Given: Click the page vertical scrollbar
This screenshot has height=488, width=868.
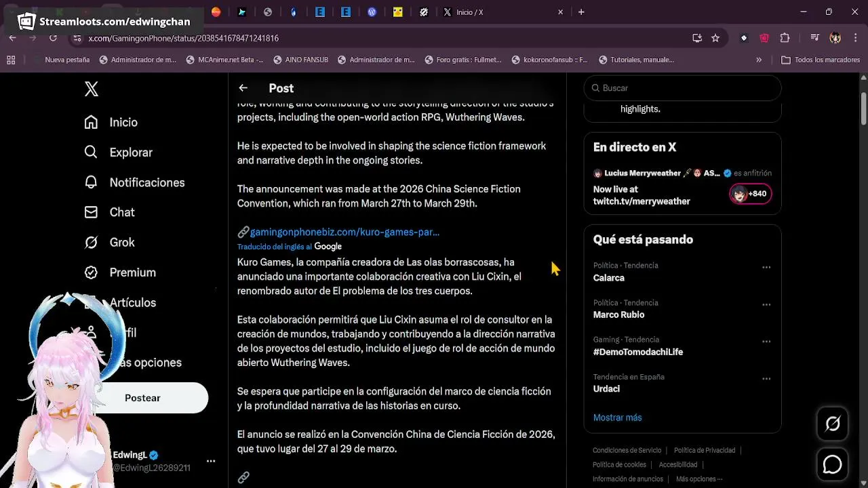Looking at the screenshot, I should point(863,108).
